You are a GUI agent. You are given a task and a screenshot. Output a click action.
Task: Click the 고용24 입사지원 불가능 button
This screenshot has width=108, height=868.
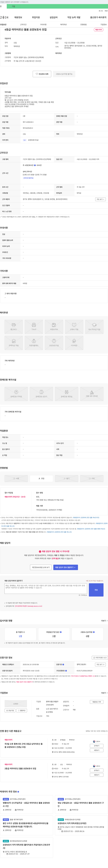64,74
